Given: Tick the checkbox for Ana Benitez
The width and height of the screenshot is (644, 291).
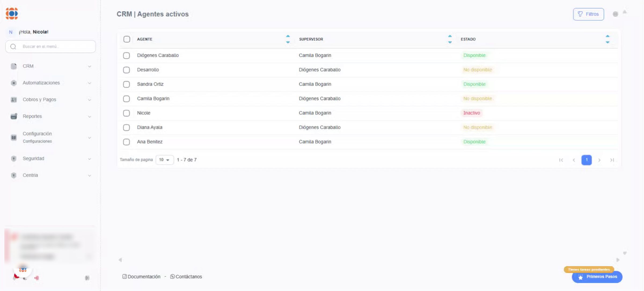Looking at the screenshot, I should click(x=126, y=142).
